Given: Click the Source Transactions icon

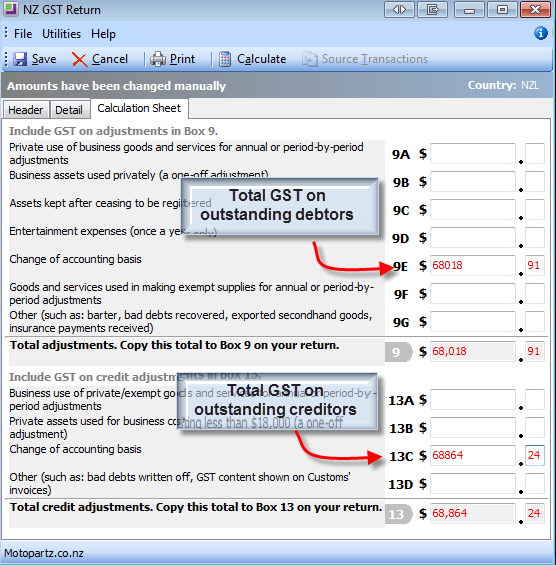Looking at the screenshot, I should pyautogui.click(x=310, y=59).
